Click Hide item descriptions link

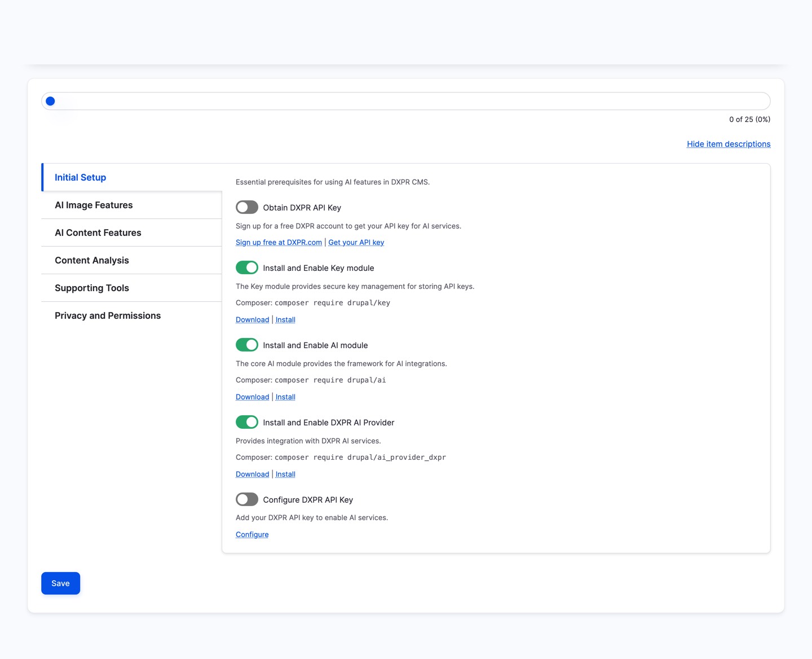click(729, 144)
